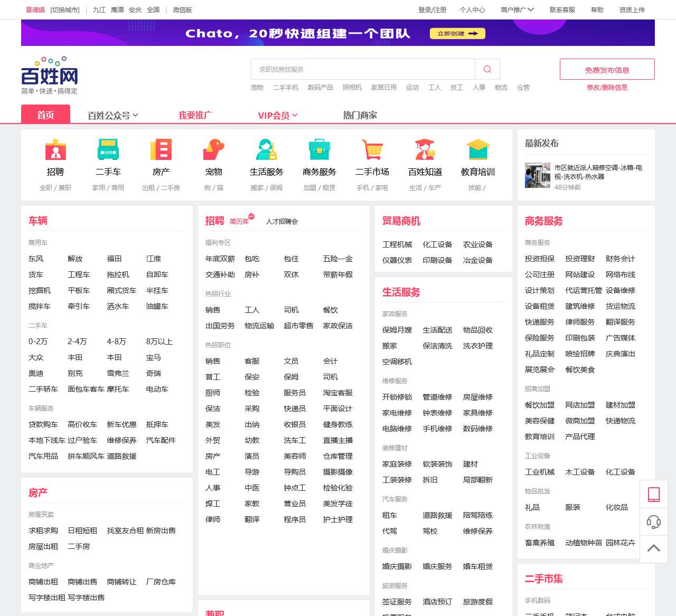Click the back-to-top arrow icon
The width and height of the screenshot is (676, 616).
pos(654,549)
